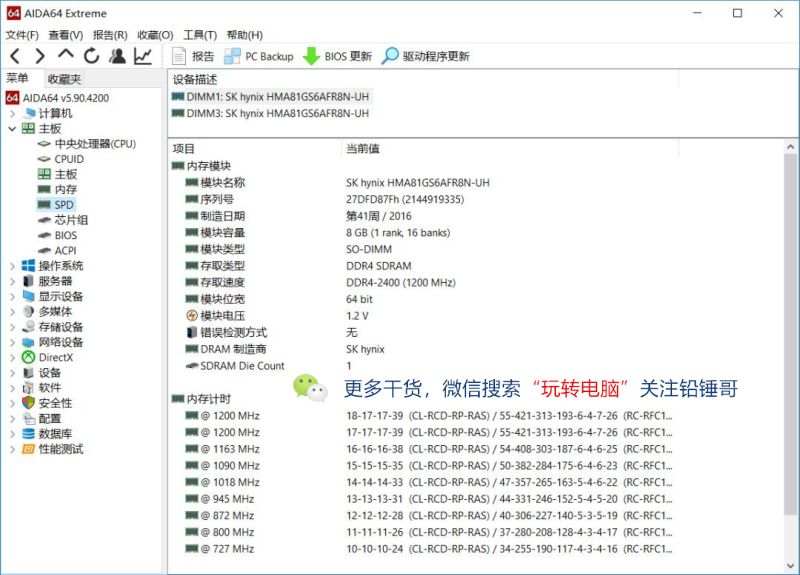Click the 操作系统 Windows logo icon
This screenshot has height=575, width=800.
[x=29, y=266]
